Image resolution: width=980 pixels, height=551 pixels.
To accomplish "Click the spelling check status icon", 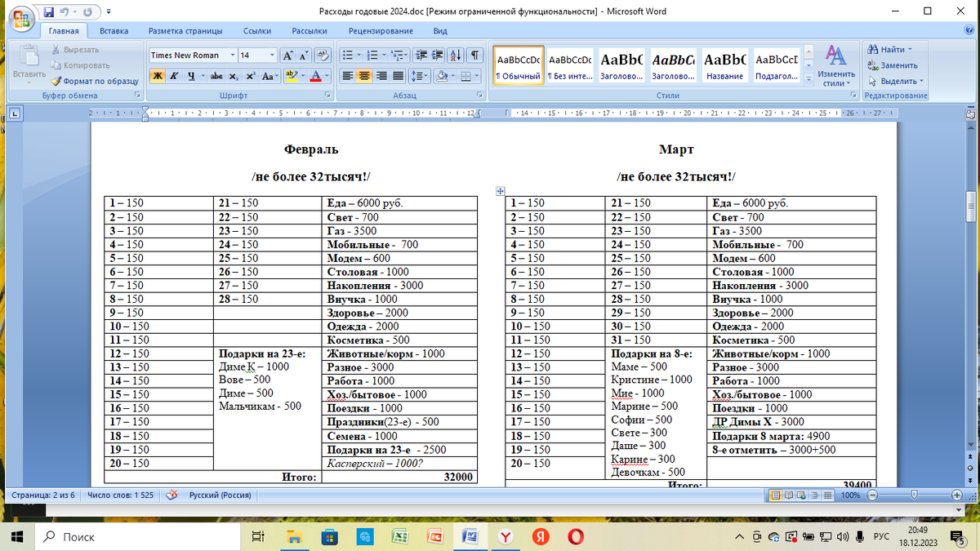I will [171, 495].
